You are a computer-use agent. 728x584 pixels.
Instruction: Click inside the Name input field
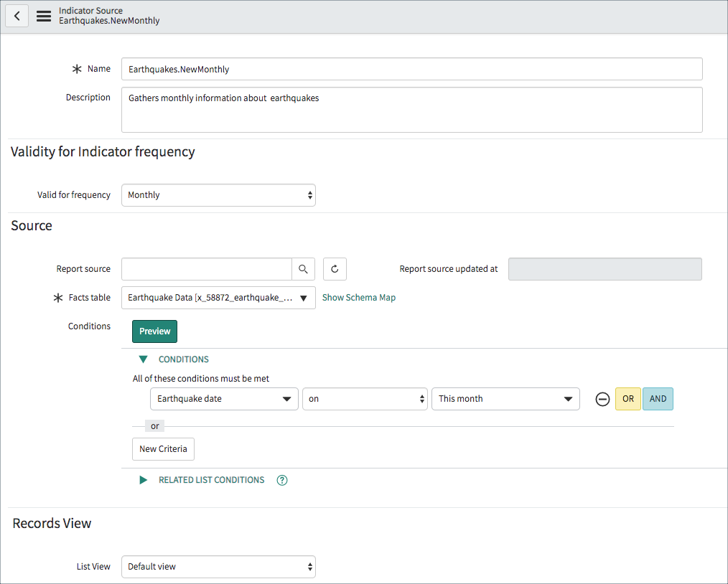point(411,69)
